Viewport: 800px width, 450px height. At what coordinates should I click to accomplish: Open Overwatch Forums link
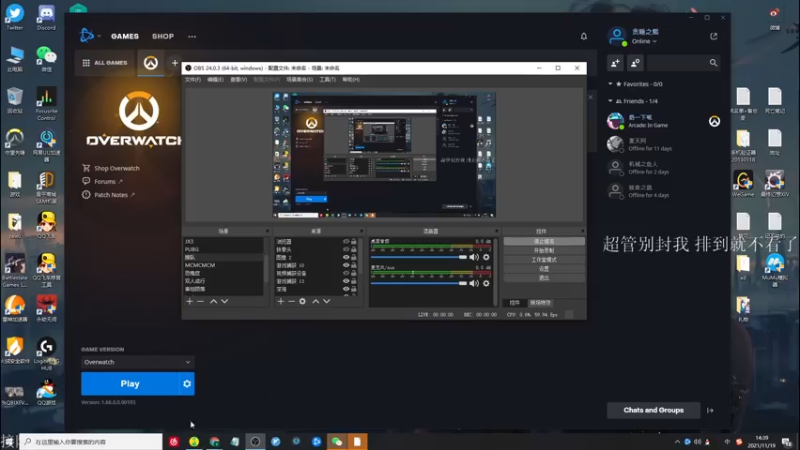[x=103, y=182]
